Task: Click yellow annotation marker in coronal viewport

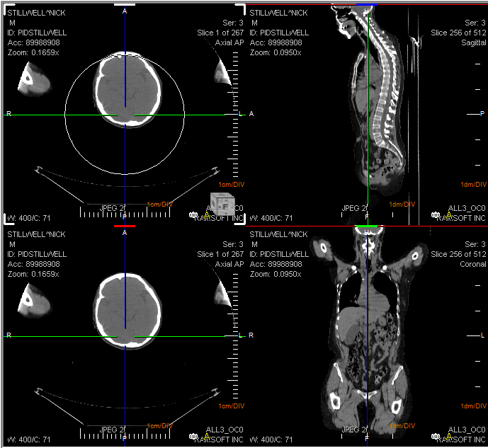Action: [x=448, y=436]
